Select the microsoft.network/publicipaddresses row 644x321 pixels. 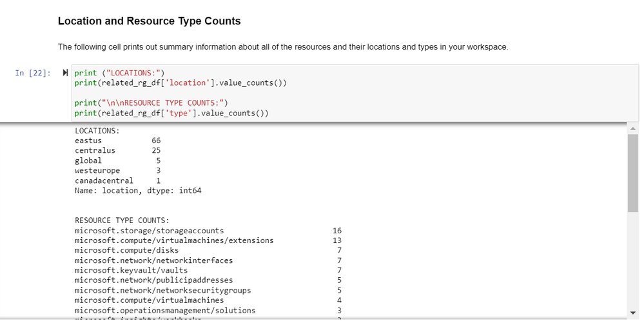tap(208, 280)
